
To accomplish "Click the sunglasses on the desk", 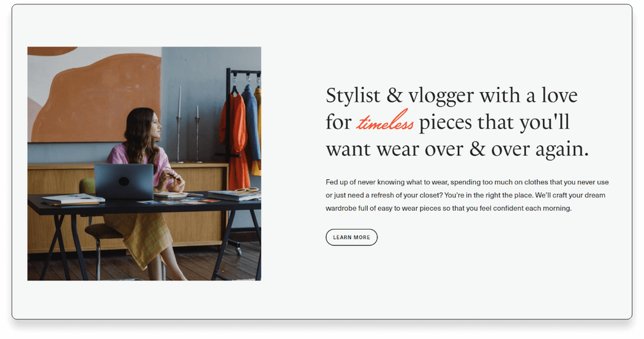I will [x=247, y=190].
